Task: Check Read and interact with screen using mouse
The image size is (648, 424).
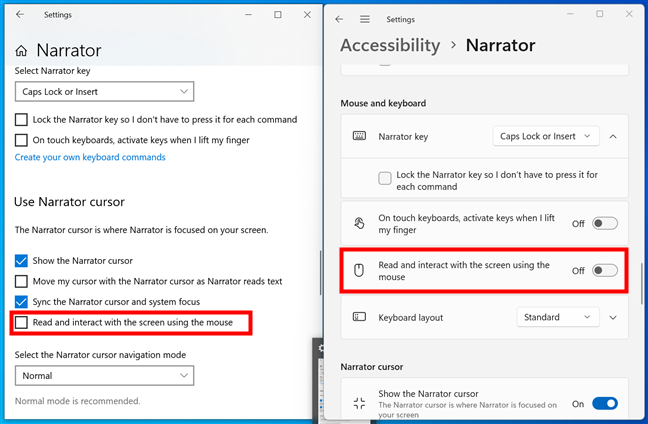Action: pos(21,322)
